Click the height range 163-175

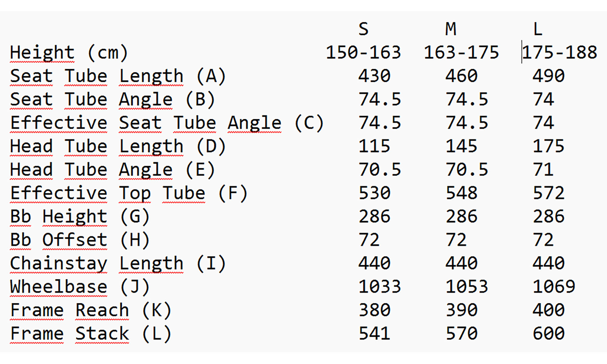[461, 53]
